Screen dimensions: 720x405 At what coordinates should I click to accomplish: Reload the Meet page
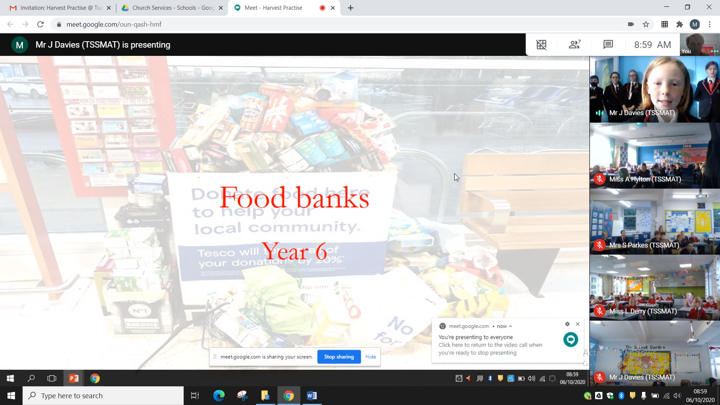[x=40, y=24]
